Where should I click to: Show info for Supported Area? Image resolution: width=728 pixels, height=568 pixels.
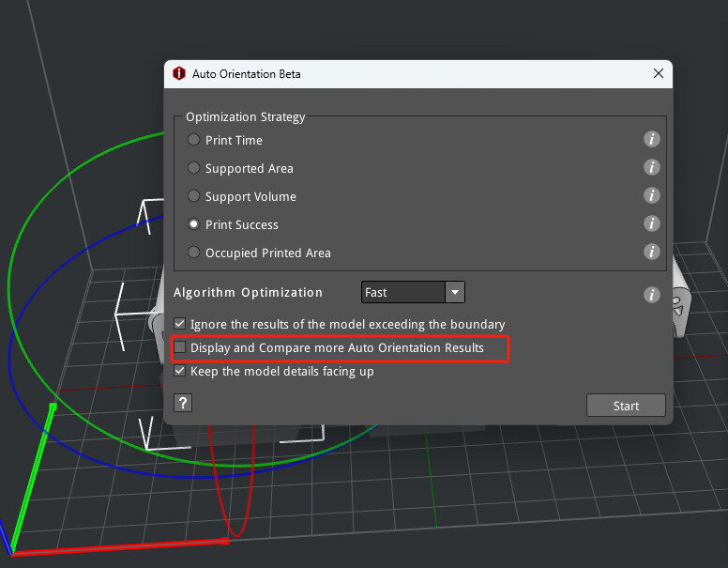coord(651,167)
